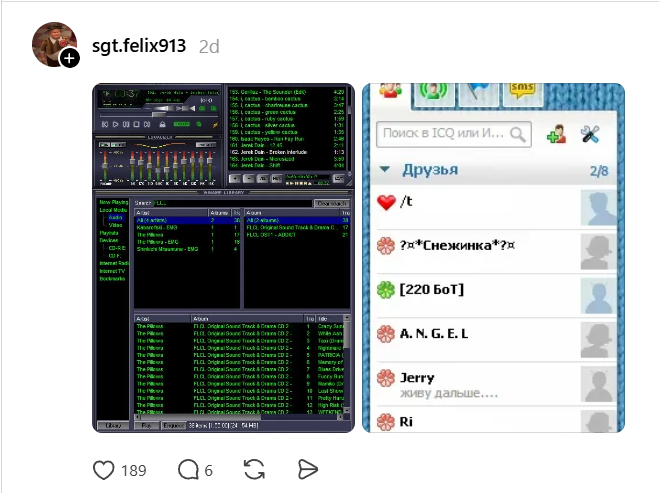Click ICQ search field Поиск в ICQ
Screen dimensions: 659x493
click(454, 134)
